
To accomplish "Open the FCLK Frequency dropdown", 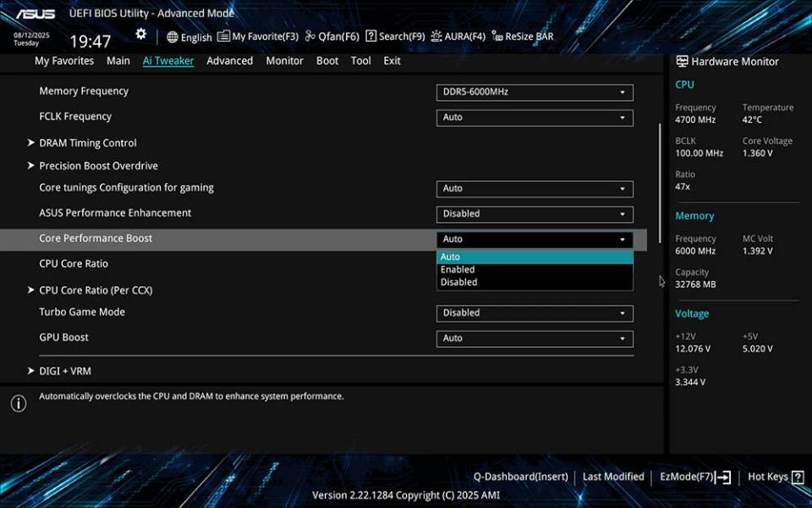I will coord(534,118).
